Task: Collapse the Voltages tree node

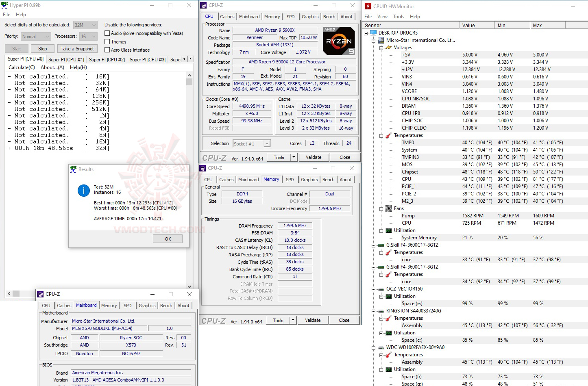Action: click(x=381, y=48)
